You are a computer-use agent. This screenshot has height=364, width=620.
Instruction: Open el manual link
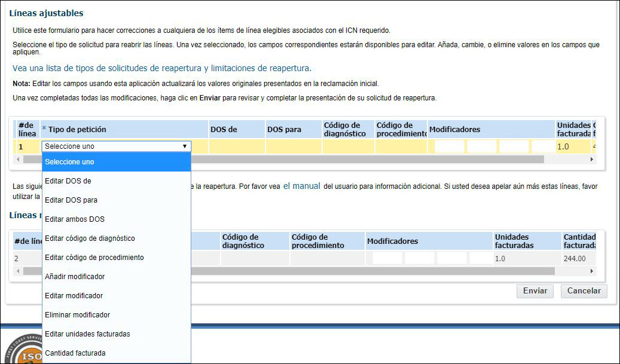point(302,186)
